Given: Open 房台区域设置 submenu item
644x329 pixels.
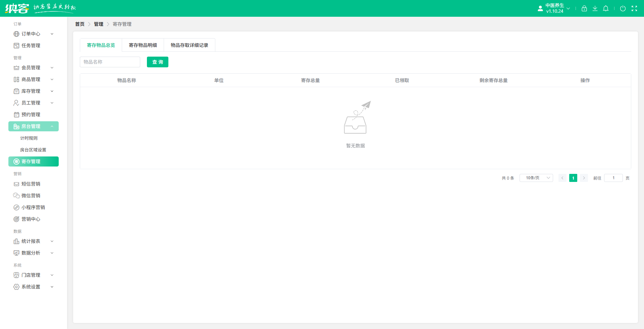Looking at the screenshot, I should (x=34, y=150).
